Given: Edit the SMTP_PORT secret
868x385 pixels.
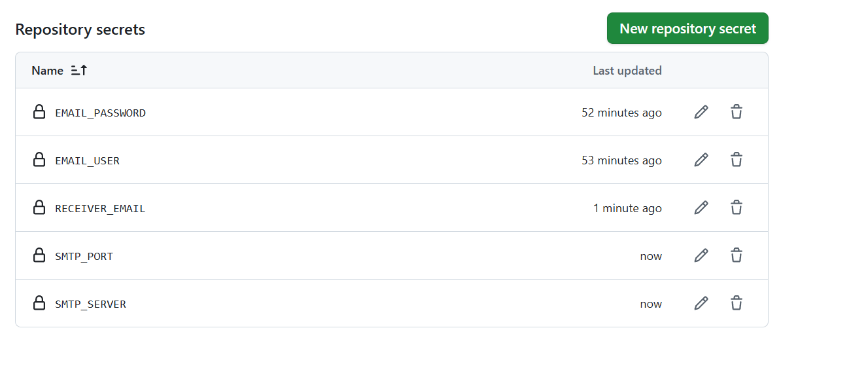Looking at the screenshot, I should [701, 255].
